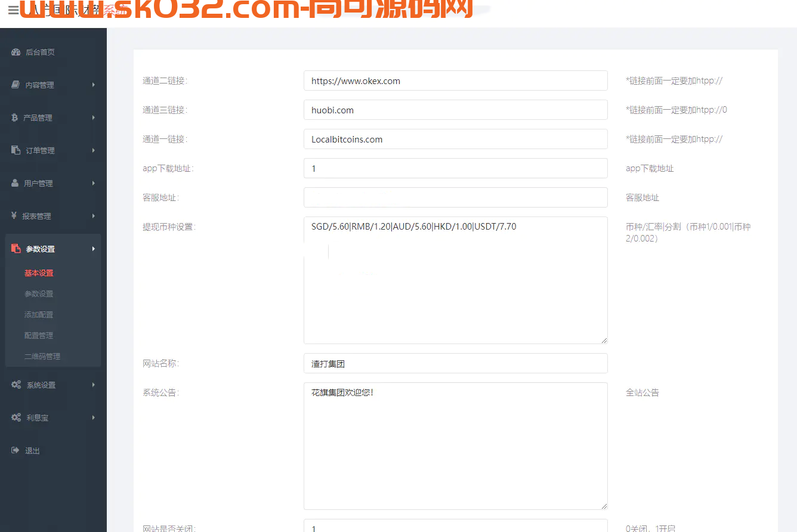Image resolution: width=797 pixels, height=532 pixels.
Task: Click the 全站公告 hint text
Action: click(x=642, y=392)
